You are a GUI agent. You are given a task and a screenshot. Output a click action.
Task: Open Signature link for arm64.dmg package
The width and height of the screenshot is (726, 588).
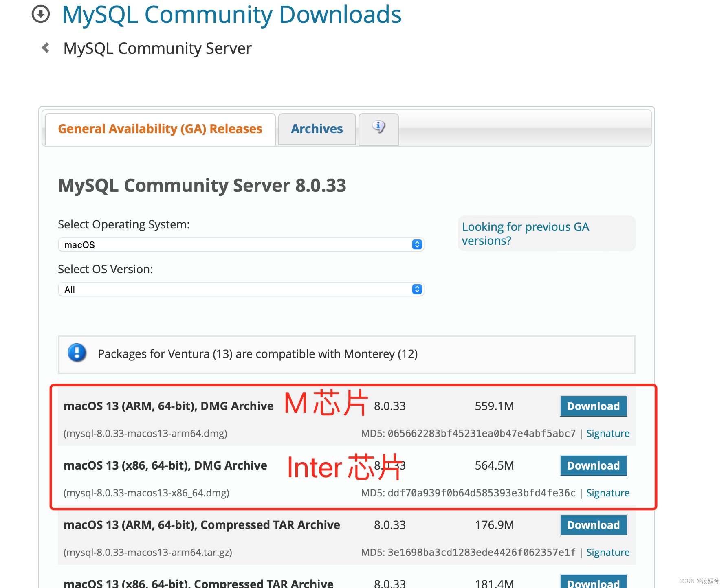[x=608, y=433]
